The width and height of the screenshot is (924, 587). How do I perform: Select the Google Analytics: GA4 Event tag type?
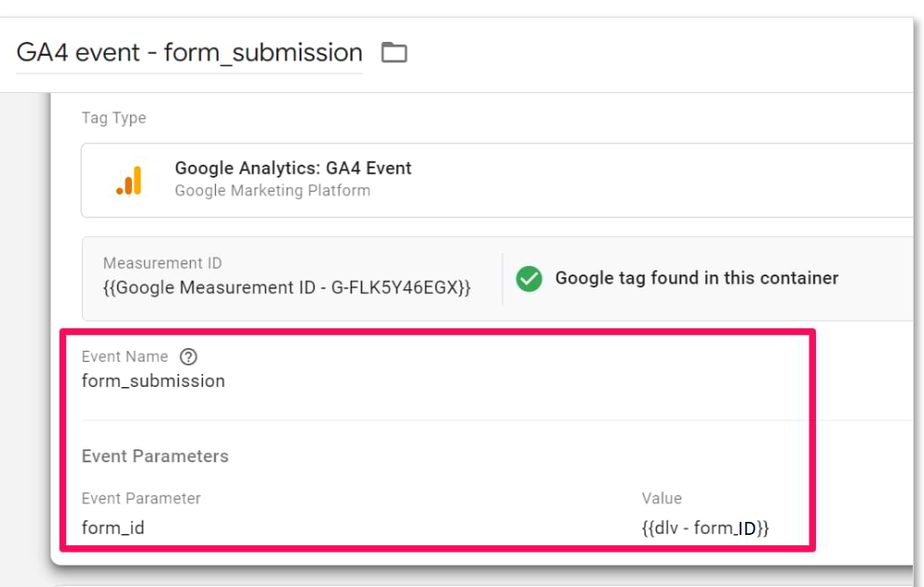coord(497,180)
